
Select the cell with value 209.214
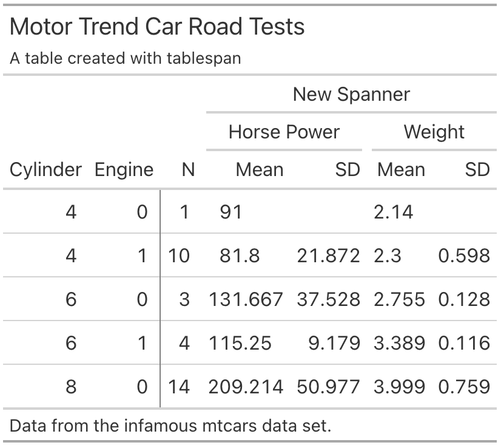(x=246, y=387)
